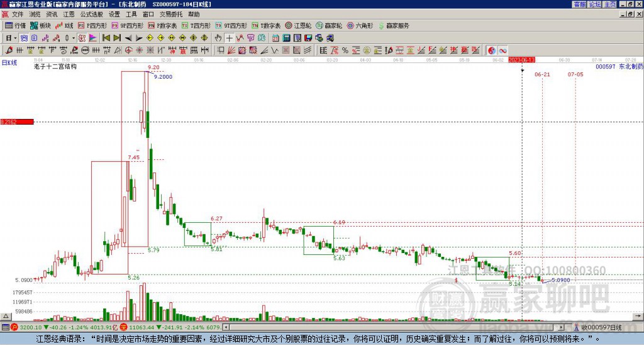This screenshot has width=644, height=345.
Task: Toggle the crosshair cursor button
Action: 230,38
